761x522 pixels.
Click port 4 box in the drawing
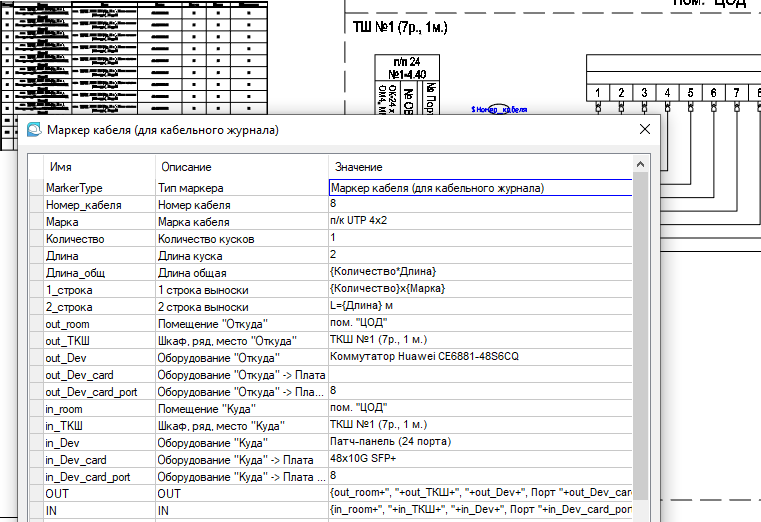tap(667, 93)
